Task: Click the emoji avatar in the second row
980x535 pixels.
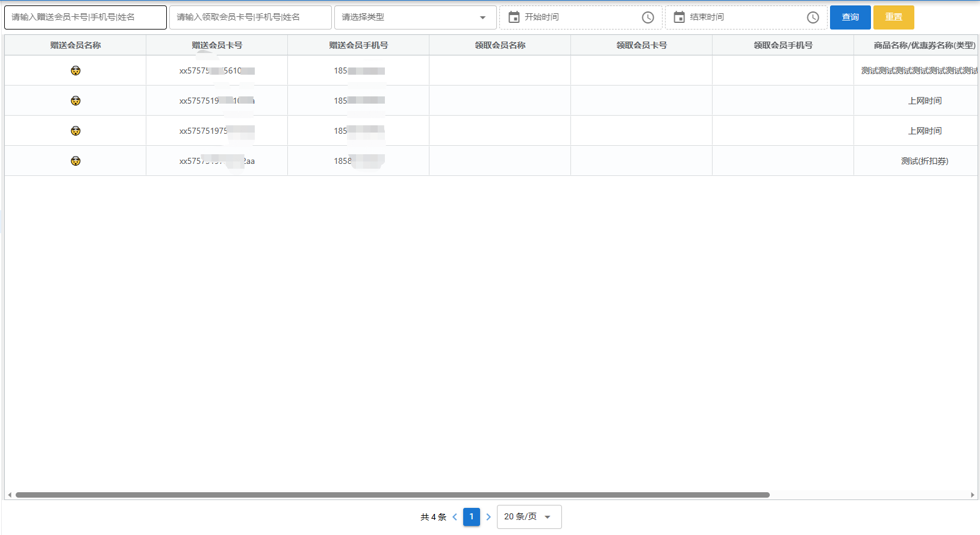Action: coord(75,101)
